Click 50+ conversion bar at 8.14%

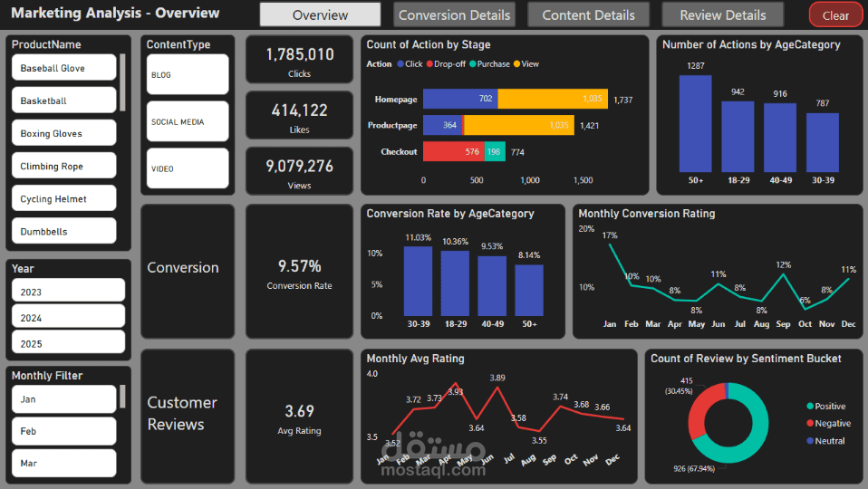[529, 291]
